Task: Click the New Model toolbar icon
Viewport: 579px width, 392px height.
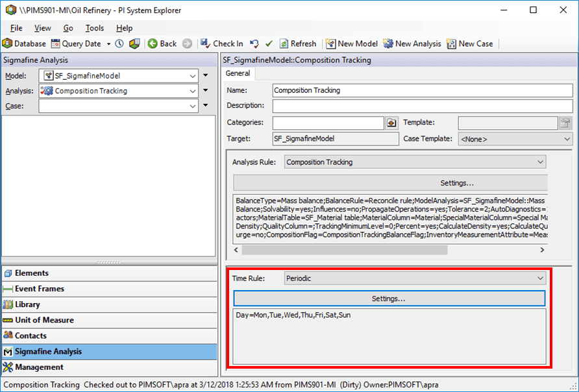Action: 332,43
